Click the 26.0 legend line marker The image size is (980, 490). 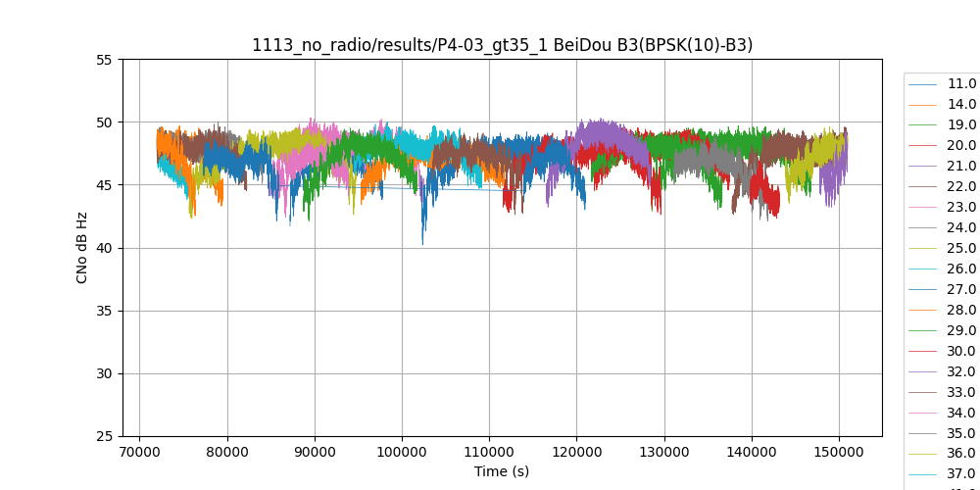click(923, 269)
